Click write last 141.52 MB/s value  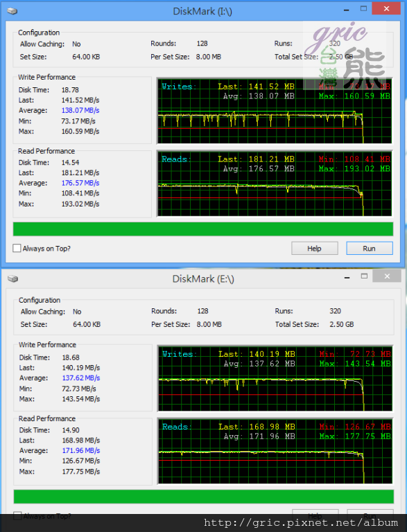click(x=80, y=100)
